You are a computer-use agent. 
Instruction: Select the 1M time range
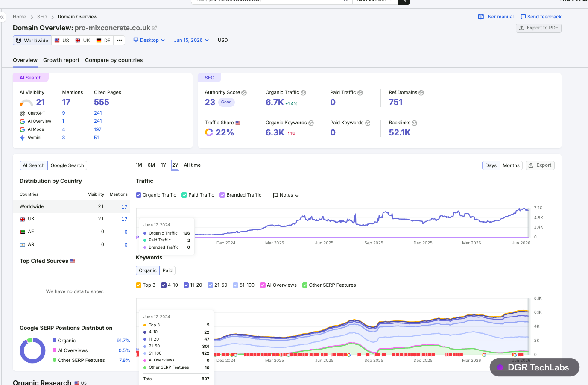click(x=139, y=165)
